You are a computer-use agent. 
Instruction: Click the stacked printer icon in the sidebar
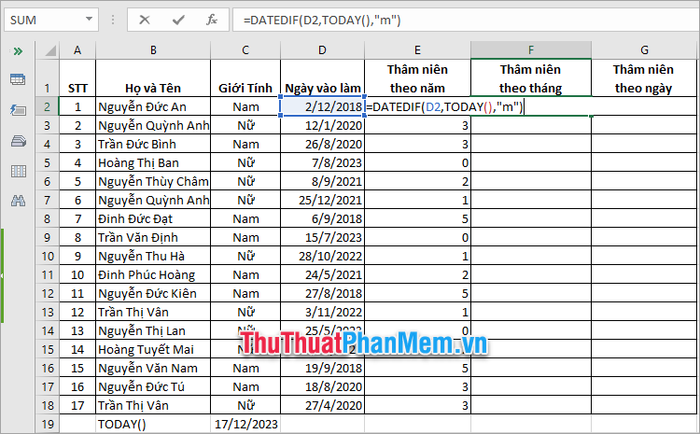coord(18,142)
